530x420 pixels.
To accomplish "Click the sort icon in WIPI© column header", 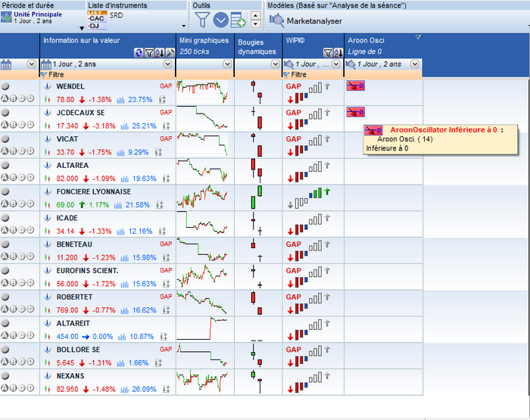I will (338, 52).
